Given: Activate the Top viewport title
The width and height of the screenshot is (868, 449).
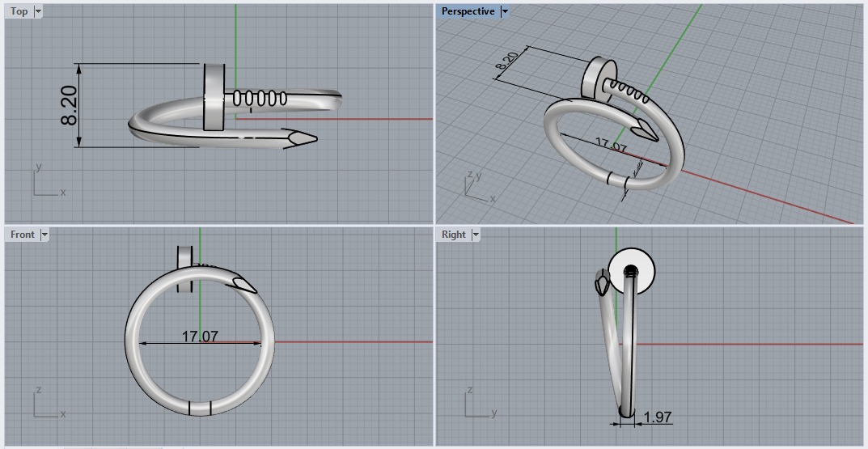Looking at the screenshot, I should pos(19,11).
